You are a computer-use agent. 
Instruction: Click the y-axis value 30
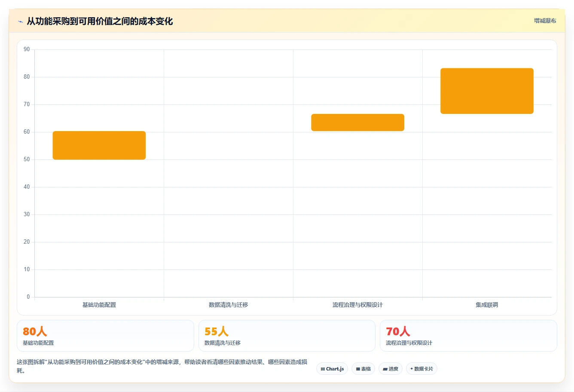pyautogui.click(x=27, y=214)
